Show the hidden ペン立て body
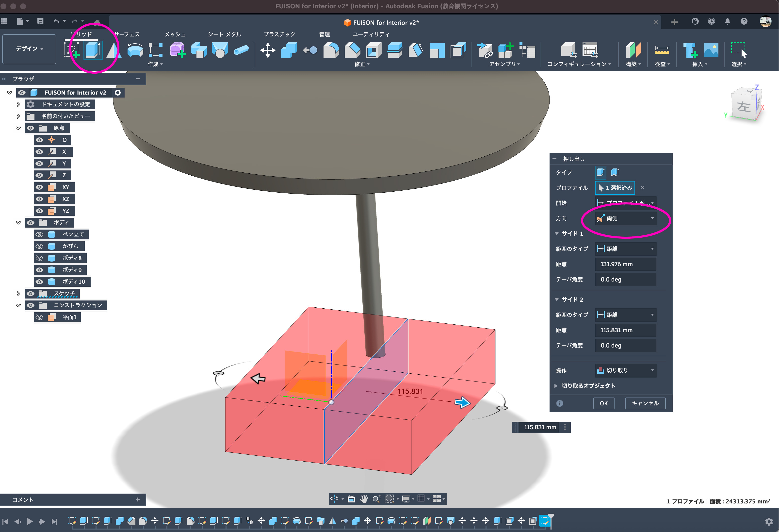The image size is (779, 532). click(x=40, y=234)
